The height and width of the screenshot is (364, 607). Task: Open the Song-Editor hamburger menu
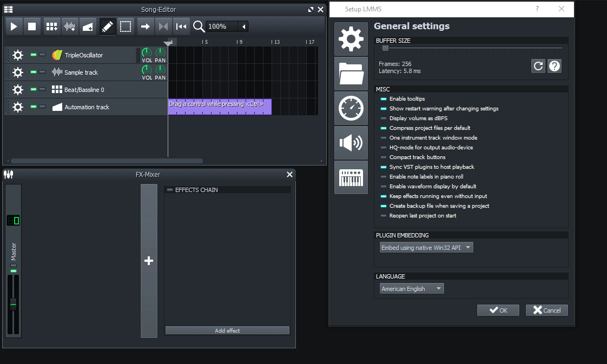click(x=8, y=9)
